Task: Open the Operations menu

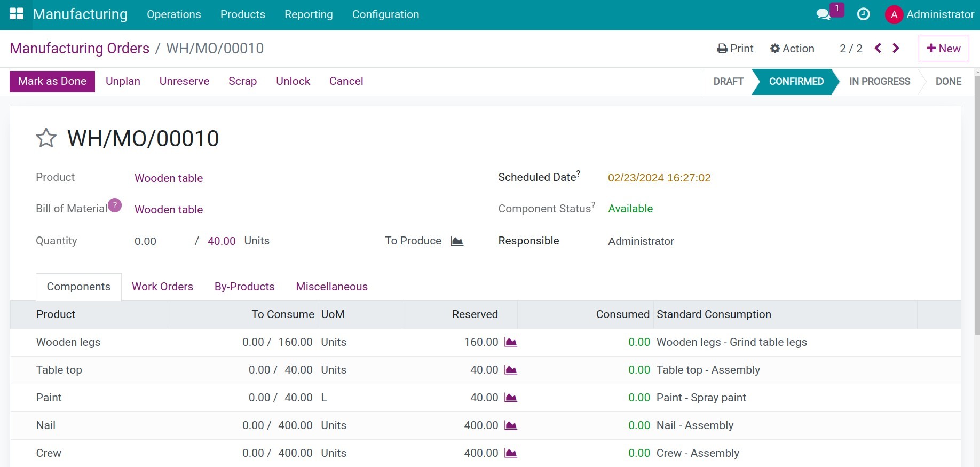Action: [174, 14]
